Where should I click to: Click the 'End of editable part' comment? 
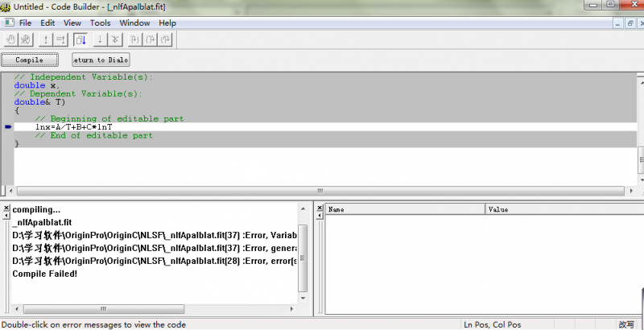(93, 135)
